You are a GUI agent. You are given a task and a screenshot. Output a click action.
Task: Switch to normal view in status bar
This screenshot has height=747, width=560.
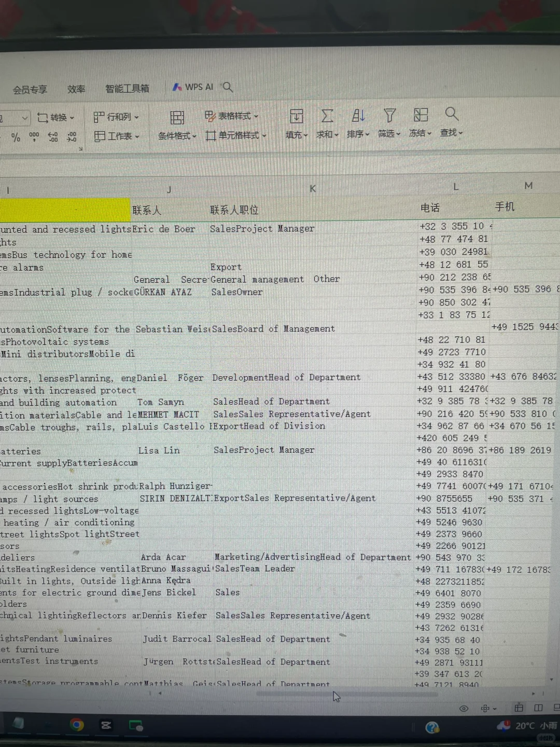(519, 708)
